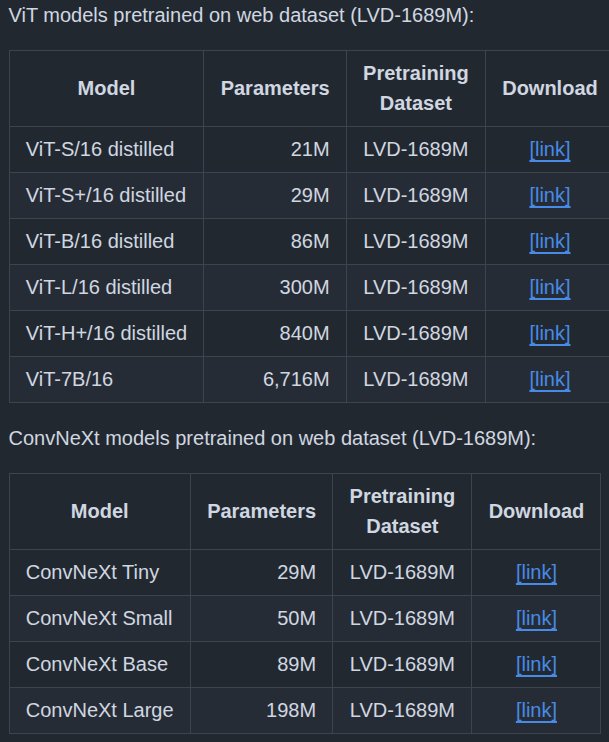Click the ViT-7B/16 download link
The height and width of the screenshot is (742, 609).
[549, 380]
